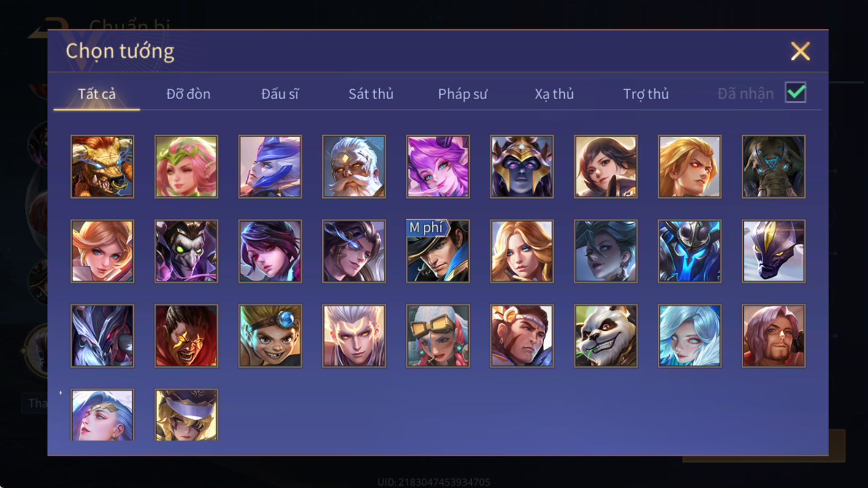The width and height of the screenshot is (868, 488).
Task: Select the golden horned beast hero
Action: coord(103,166)
